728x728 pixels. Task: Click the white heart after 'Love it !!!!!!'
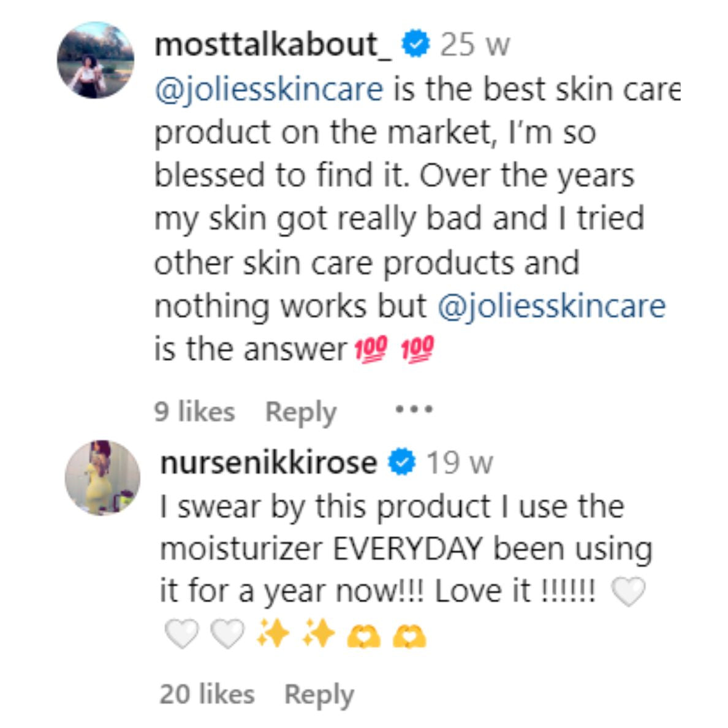point(628,592)
